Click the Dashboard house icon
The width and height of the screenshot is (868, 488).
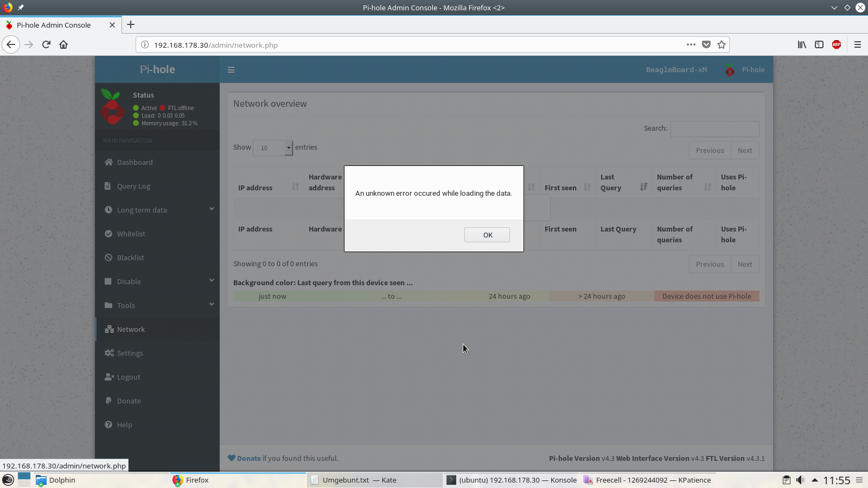[108, 162]
